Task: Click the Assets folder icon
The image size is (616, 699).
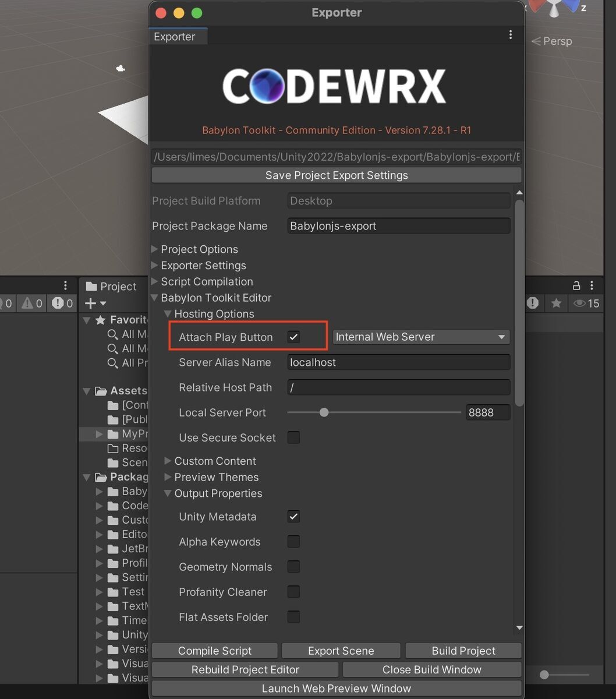Action: 100,391
